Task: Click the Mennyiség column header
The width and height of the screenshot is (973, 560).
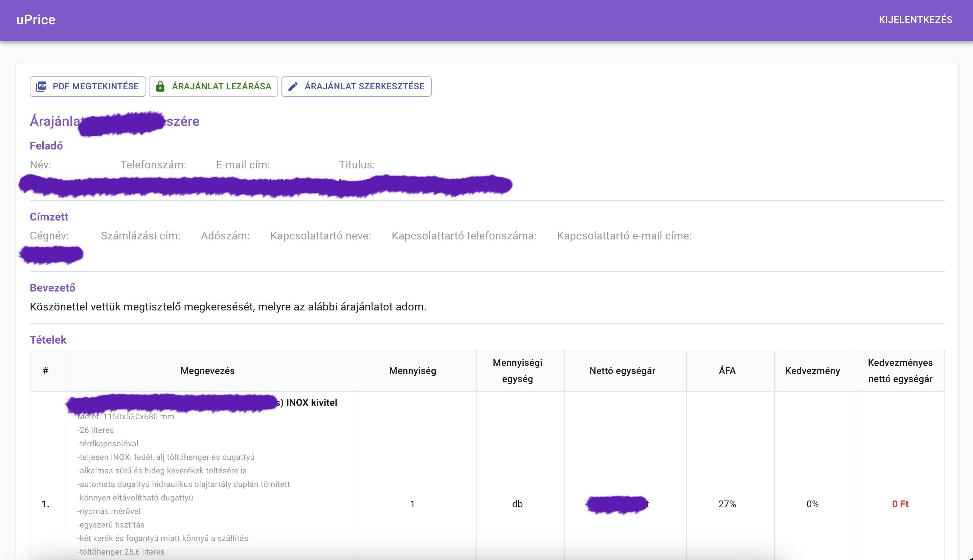Action: pos(412,371)
